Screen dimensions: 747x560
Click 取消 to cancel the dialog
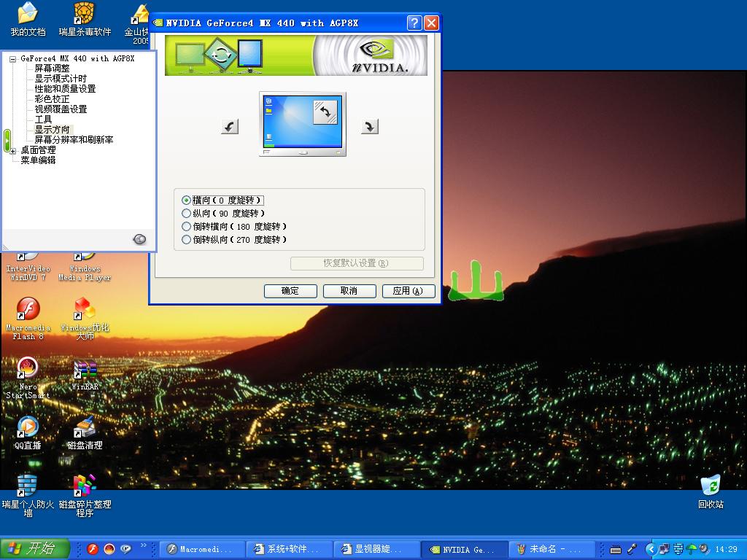click(x=349, y=291)
